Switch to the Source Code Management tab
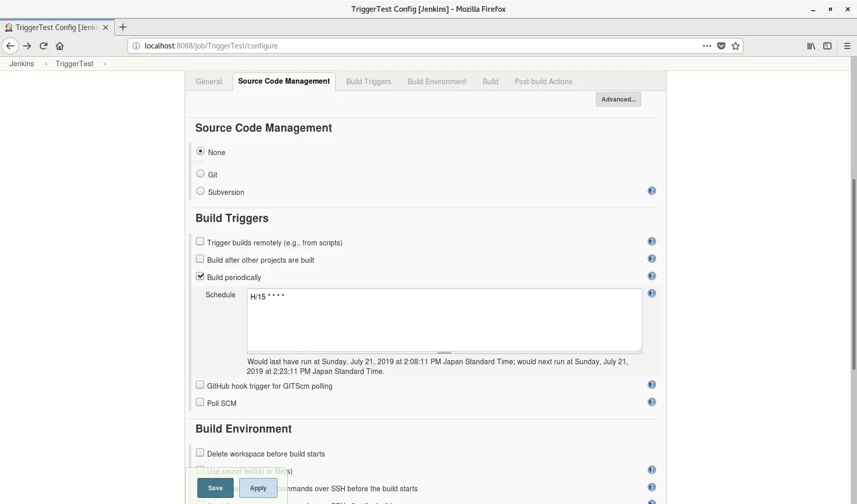857x504 pixels. 284,81
